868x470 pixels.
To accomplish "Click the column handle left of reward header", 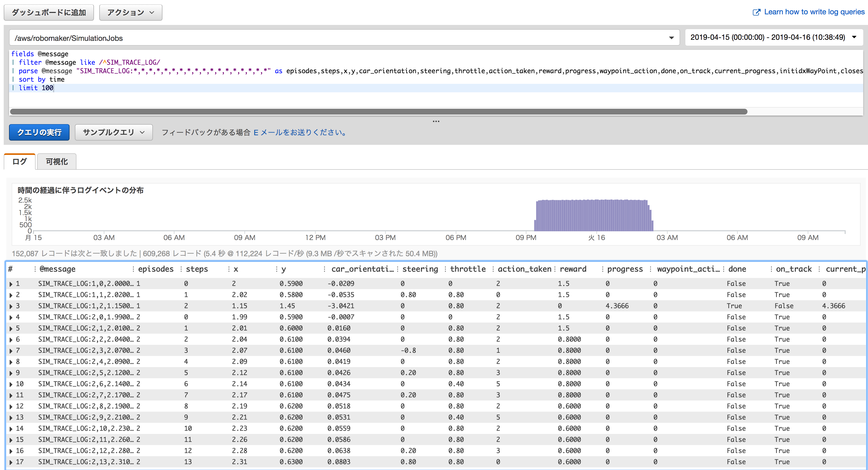I will tap(555, 269).
